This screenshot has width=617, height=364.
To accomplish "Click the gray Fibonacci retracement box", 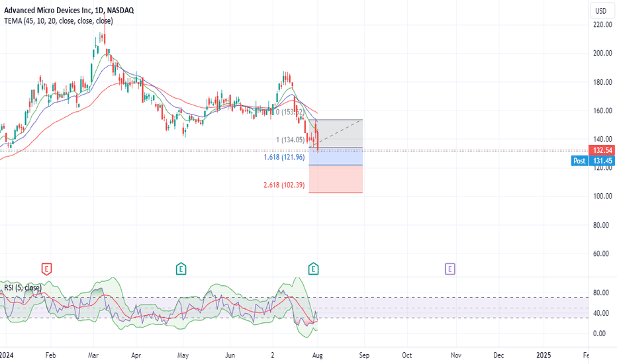I will (336, 134).
